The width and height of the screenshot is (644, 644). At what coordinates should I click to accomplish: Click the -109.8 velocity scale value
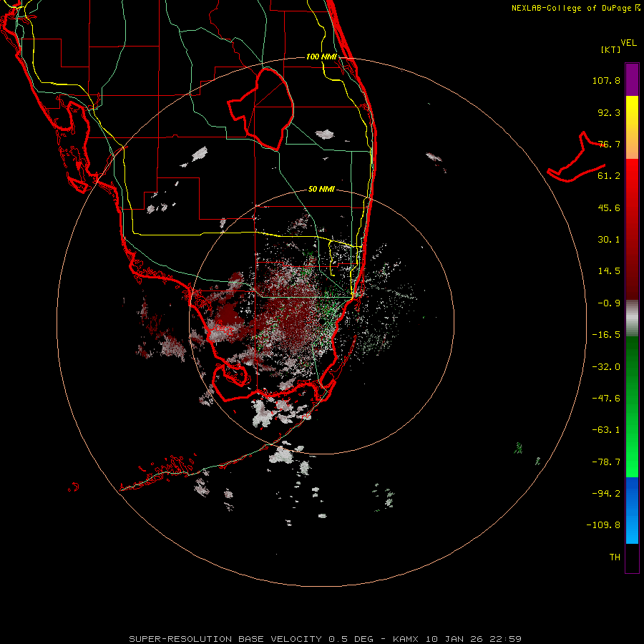pos(603,525)
